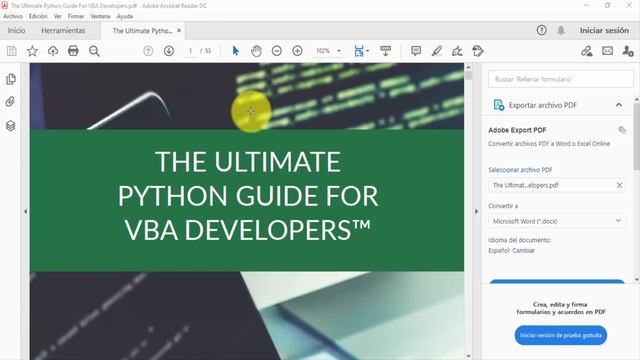Open share link icon in toolbar
The width and height of the screenshot is (640, 360).
(x=587, y=51)
